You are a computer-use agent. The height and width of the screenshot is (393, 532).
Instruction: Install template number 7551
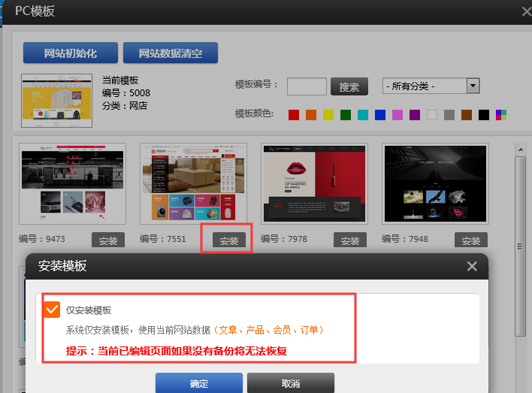(229, 240)
